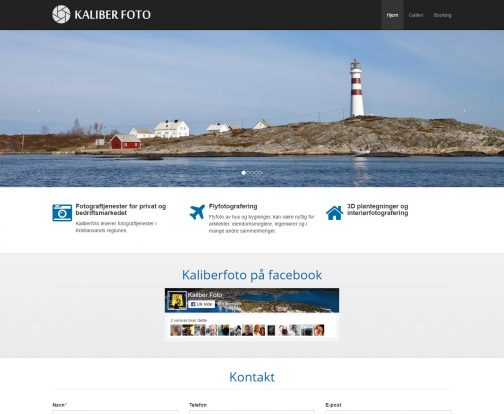Open the Hjem menu item
The height and width of the screenshot is (414, 504).
(392, 15)
